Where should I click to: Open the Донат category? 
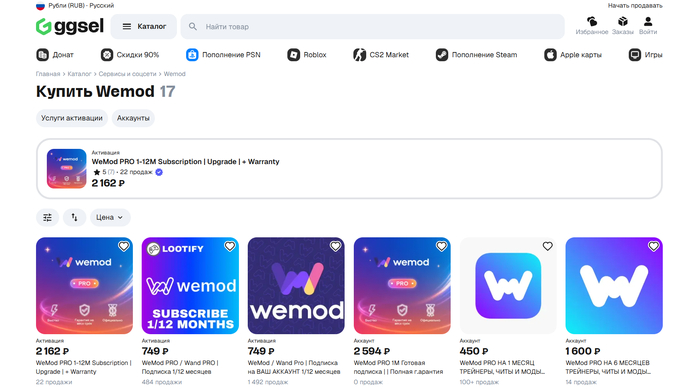55,55
